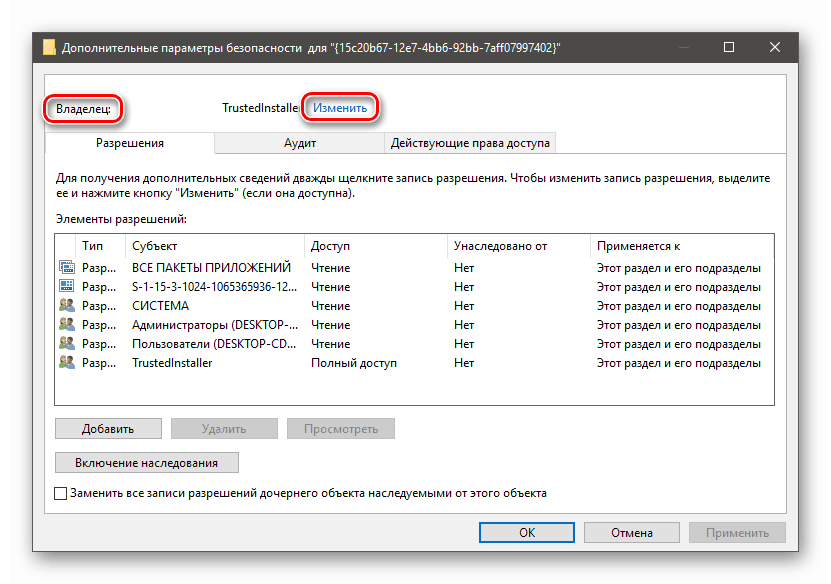Open the Аудит tab
831x584 pixels.
[x=299, y=143]
